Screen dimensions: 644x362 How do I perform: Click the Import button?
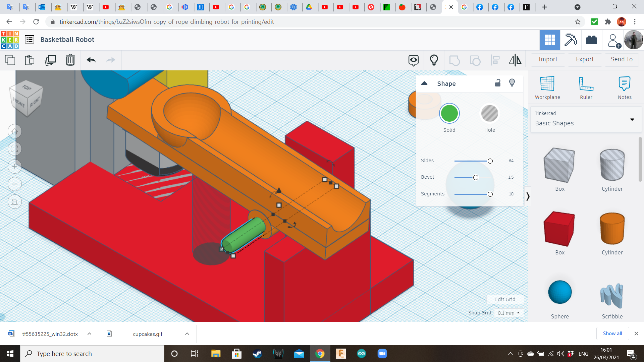point(548,59)
